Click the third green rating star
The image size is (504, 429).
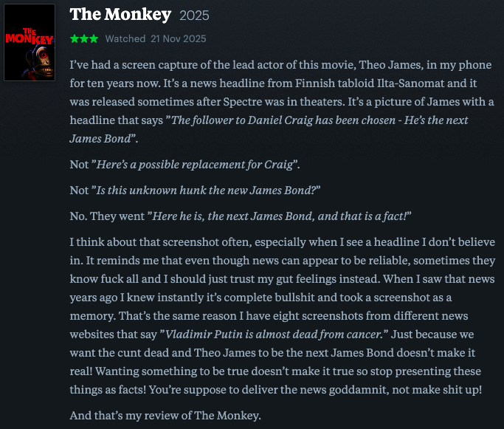pos(92,38)
